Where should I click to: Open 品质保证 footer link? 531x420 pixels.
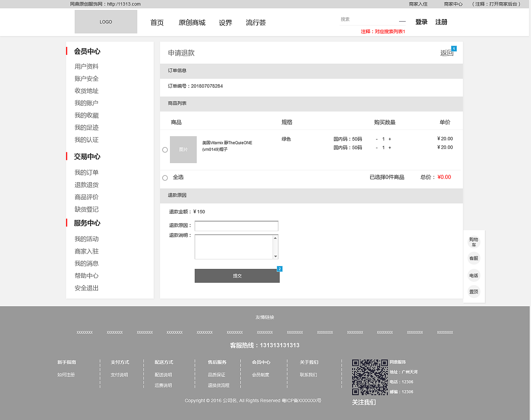217,375
